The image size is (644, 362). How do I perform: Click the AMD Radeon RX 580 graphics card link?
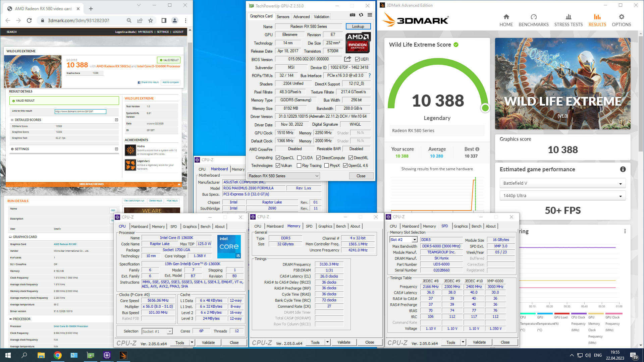65,244
